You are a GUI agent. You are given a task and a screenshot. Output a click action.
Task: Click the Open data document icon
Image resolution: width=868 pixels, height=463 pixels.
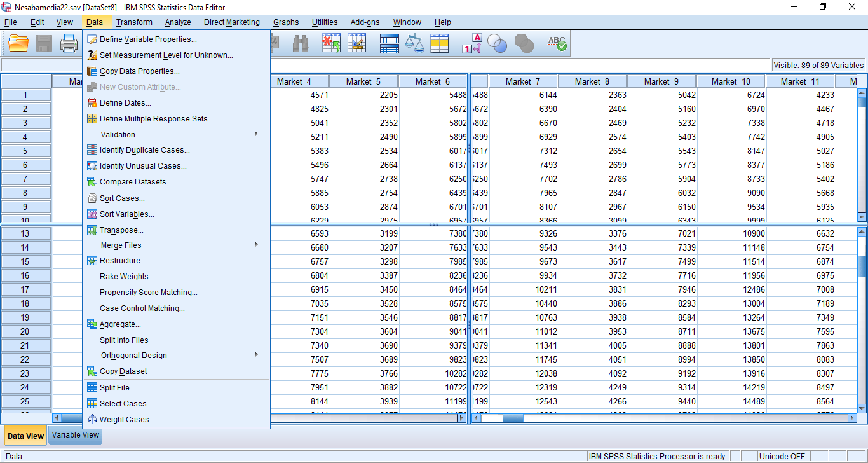coord(18,43)
